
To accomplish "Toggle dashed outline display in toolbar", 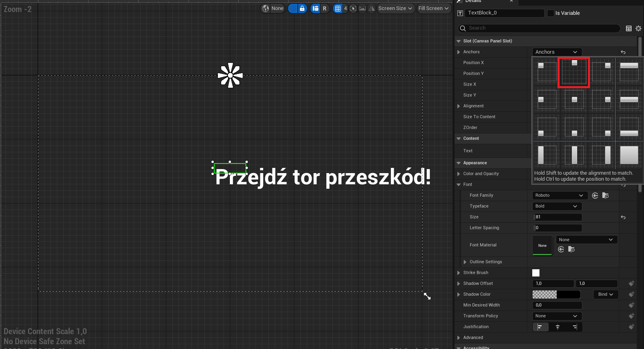I will pyautogui.click(x=293, y=8).
